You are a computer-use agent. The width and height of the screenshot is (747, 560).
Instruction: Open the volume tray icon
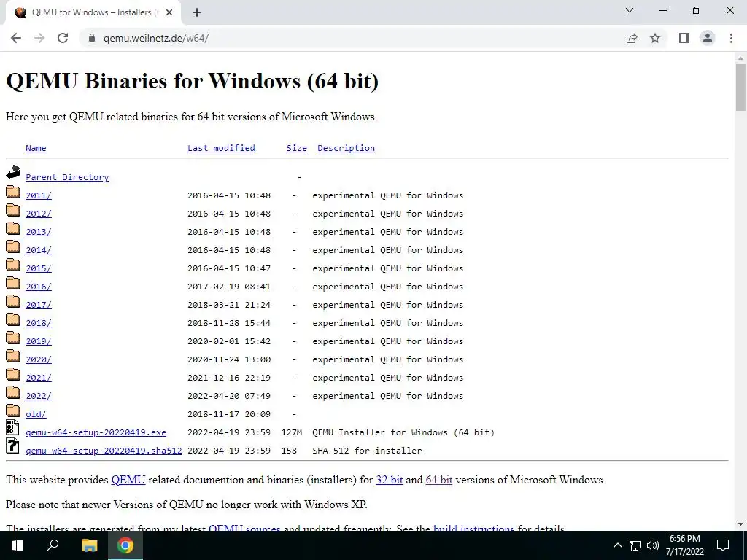[x=653, y=545]
